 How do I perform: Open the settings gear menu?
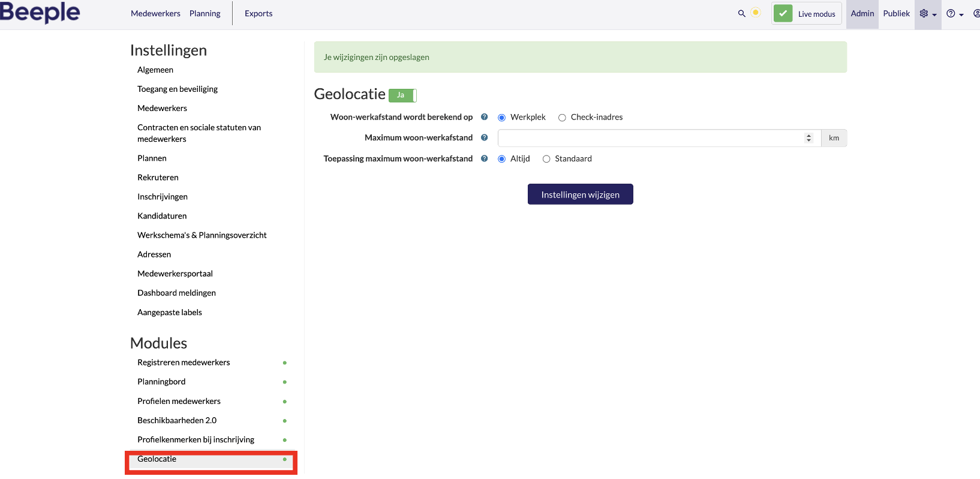click(928, 13)
